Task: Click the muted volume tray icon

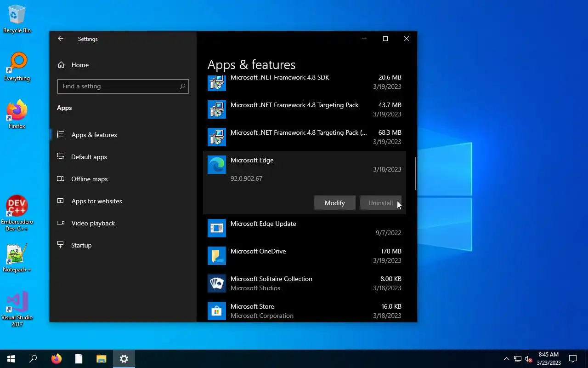Action: click(x=528, y=359)
